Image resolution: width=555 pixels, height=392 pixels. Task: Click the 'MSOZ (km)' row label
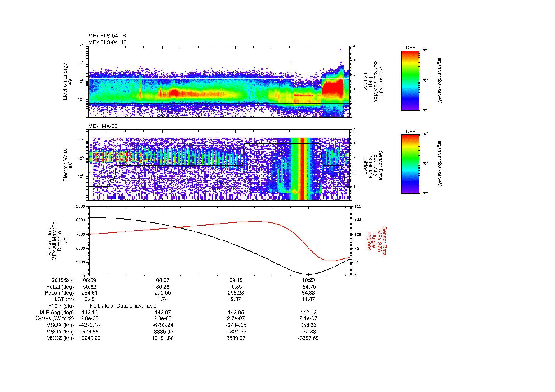60,338
